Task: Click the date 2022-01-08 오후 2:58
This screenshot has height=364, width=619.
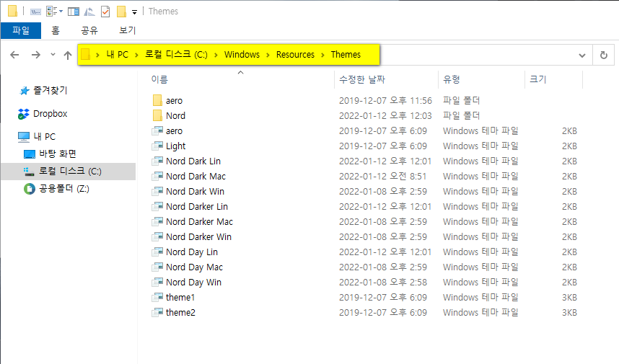Action: tap(383, 282)
